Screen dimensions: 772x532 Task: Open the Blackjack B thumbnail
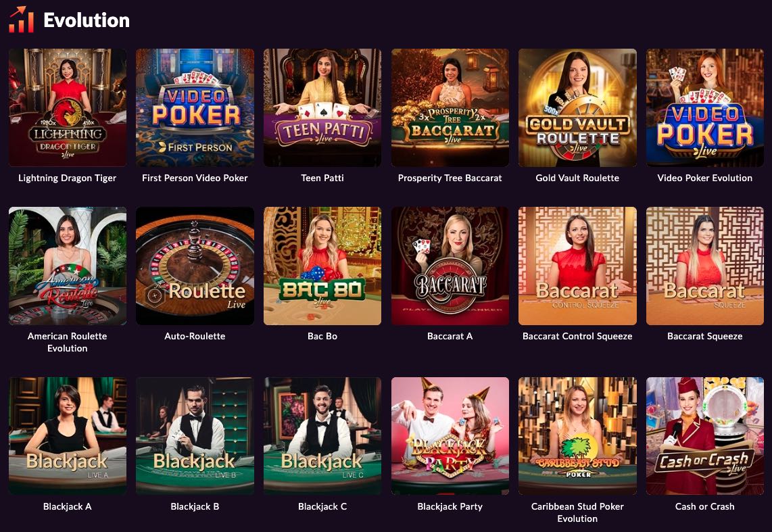tap(195, 436)
